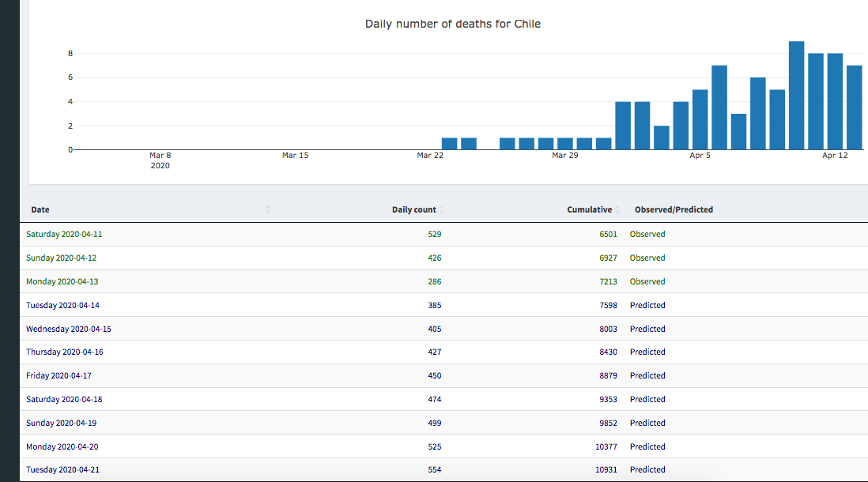The height and width of the screenshot is (482, 868).
Task: Click the sort arrows in Date column
Action: click(268, 209)
